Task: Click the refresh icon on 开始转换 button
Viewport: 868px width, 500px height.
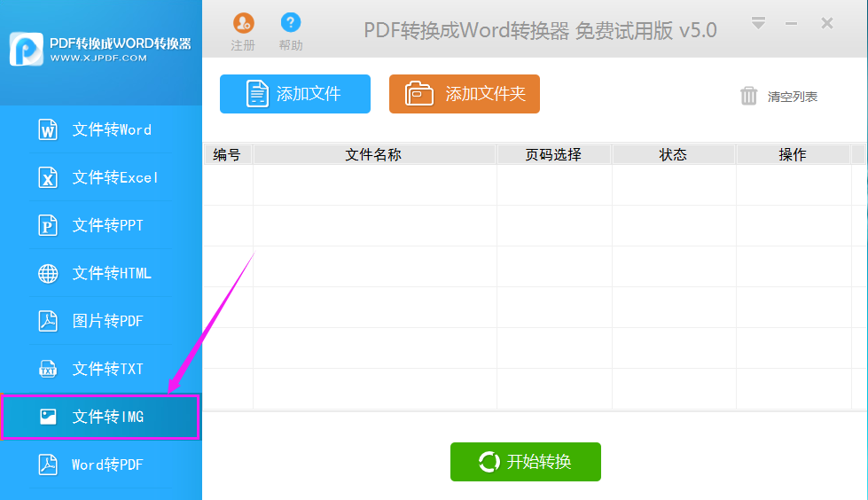Action: [x=489, y=462]
